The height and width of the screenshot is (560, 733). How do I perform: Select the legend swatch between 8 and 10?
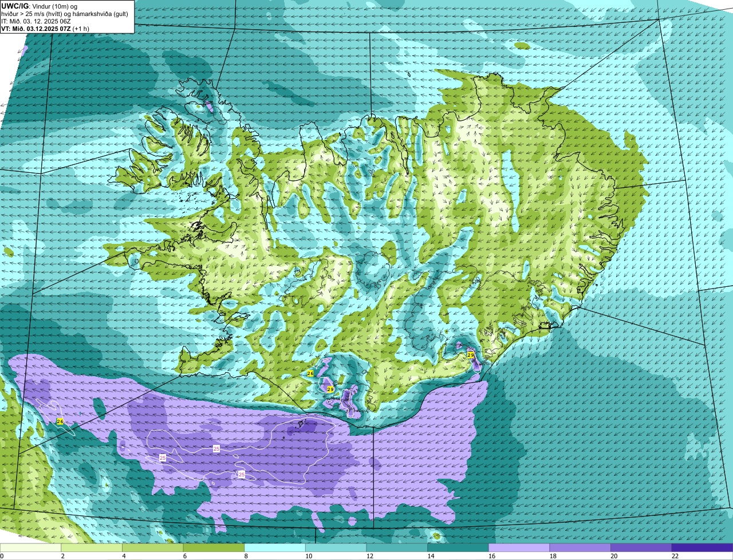click(x=275, y=547)
